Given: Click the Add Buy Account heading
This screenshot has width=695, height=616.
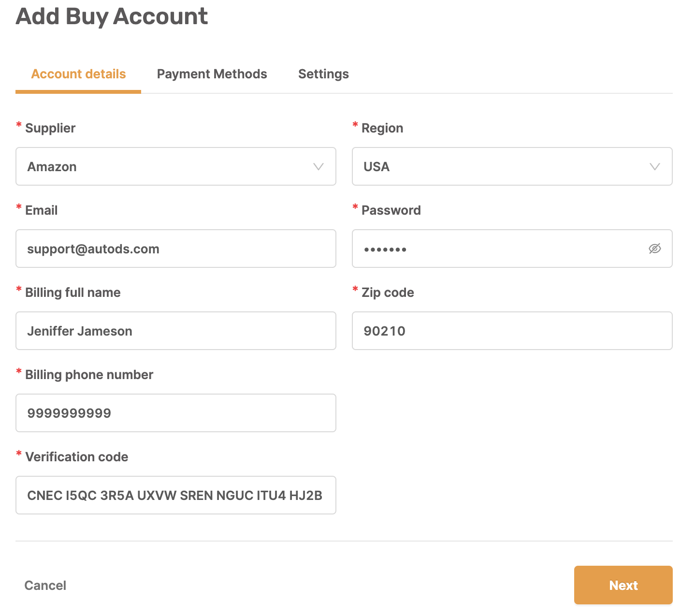Looking at the screenshot, I should pos(112,16).
